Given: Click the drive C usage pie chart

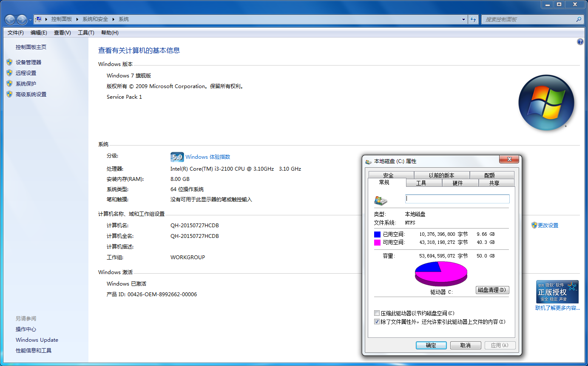Looking at the screenshot, I should coord(441,274).
